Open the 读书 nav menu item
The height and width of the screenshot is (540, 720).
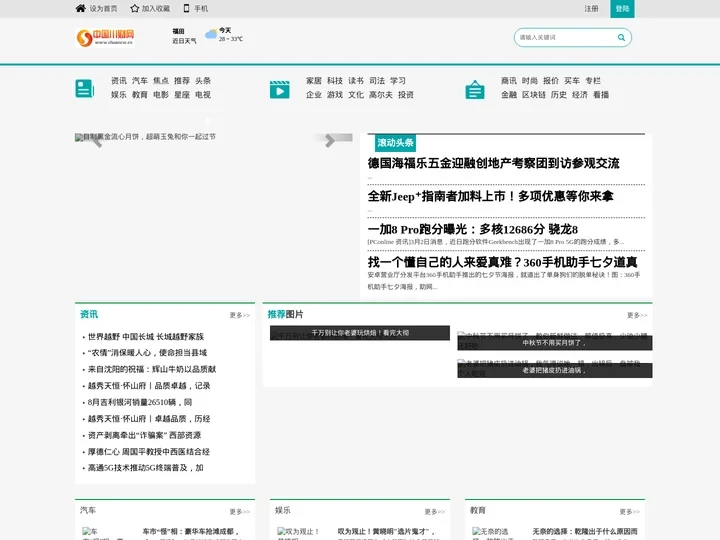pyautogui.click(x=356, y=81)
